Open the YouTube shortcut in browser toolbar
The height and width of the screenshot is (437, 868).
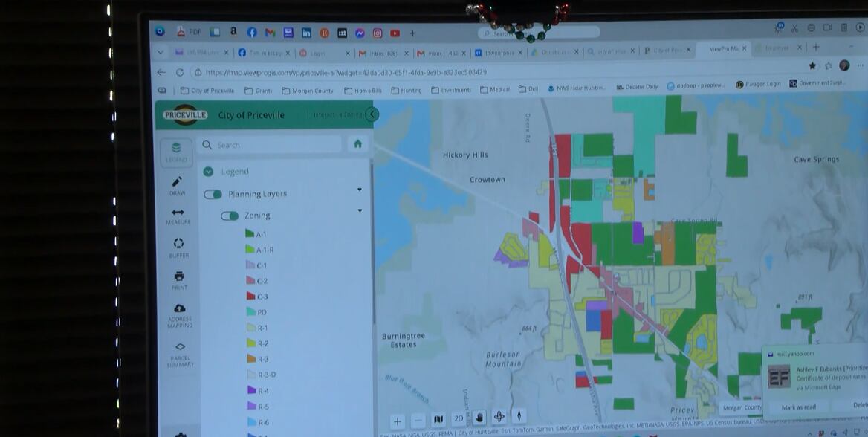click(395, 33)
